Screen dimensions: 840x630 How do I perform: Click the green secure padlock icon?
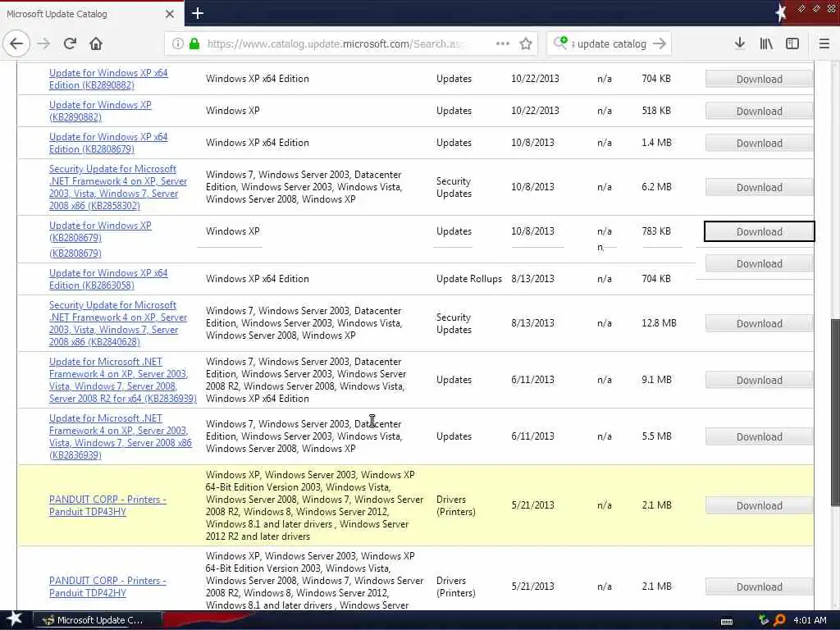coord(194,44)
